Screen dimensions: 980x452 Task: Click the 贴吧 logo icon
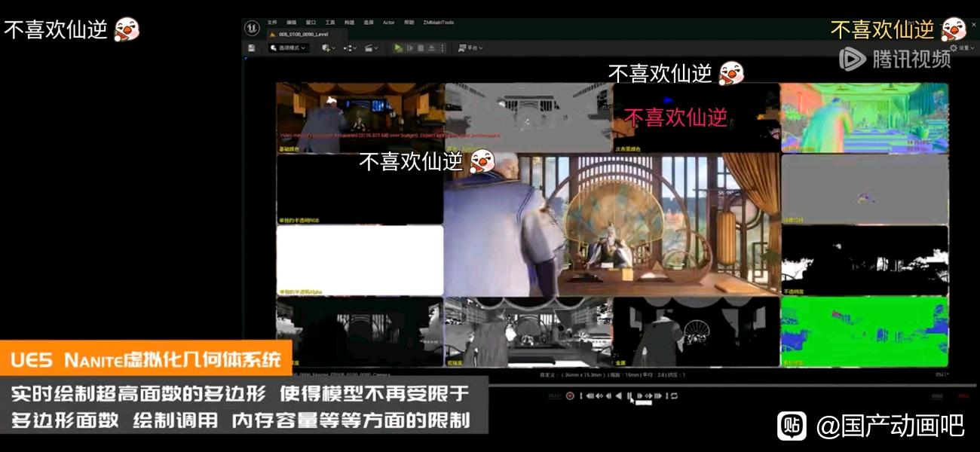pos(792,426)
